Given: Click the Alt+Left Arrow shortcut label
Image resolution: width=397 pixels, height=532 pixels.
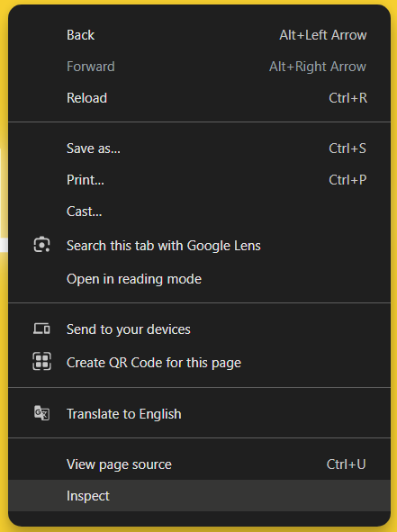Looking at the screenshot, I should pos(323,35).
